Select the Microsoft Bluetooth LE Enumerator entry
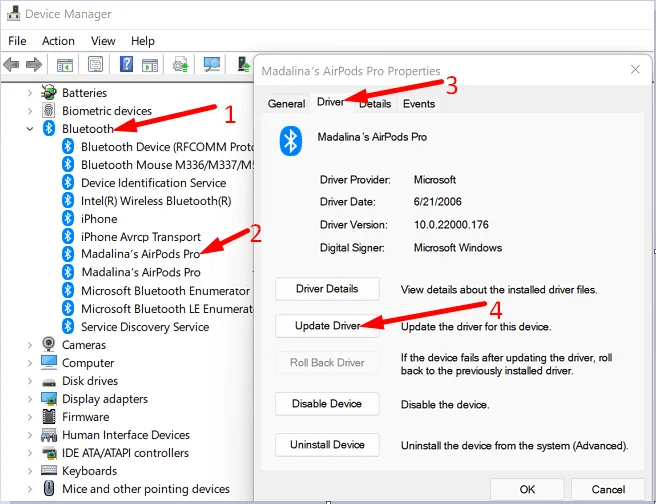This screenshot has height=504, width=656. [167, 309]
